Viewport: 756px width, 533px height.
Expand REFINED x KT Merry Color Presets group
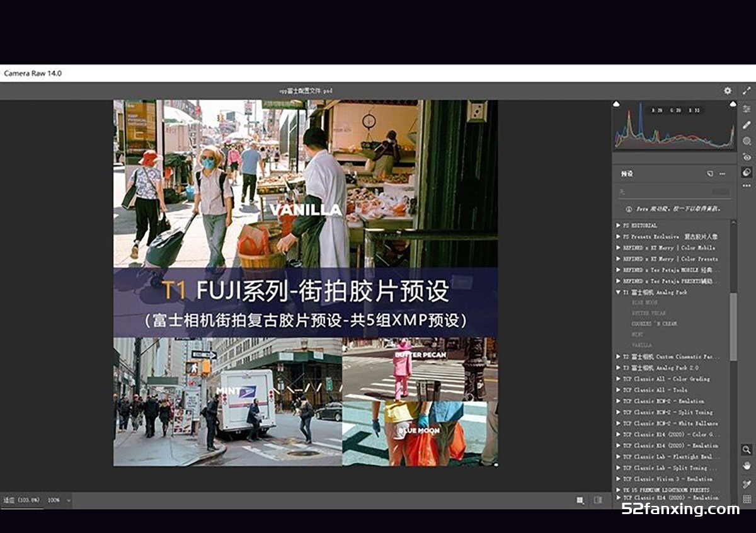(618, 258)
